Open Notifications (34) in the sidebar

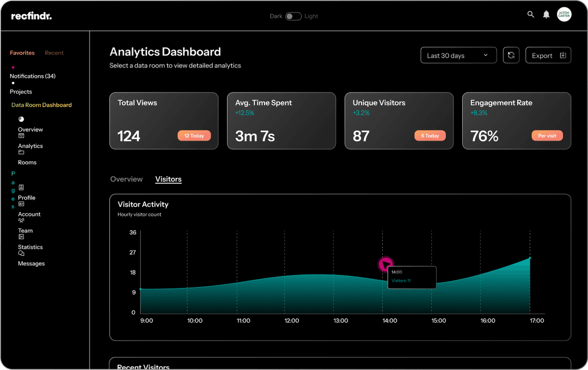click(33, 76)
